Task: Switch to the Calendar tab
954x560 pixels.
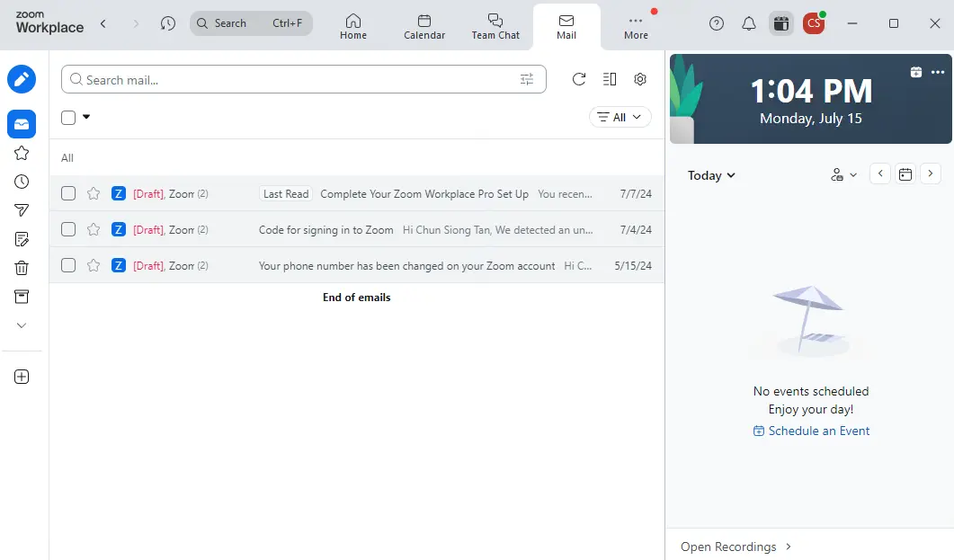Action: (x=424, y=25)
